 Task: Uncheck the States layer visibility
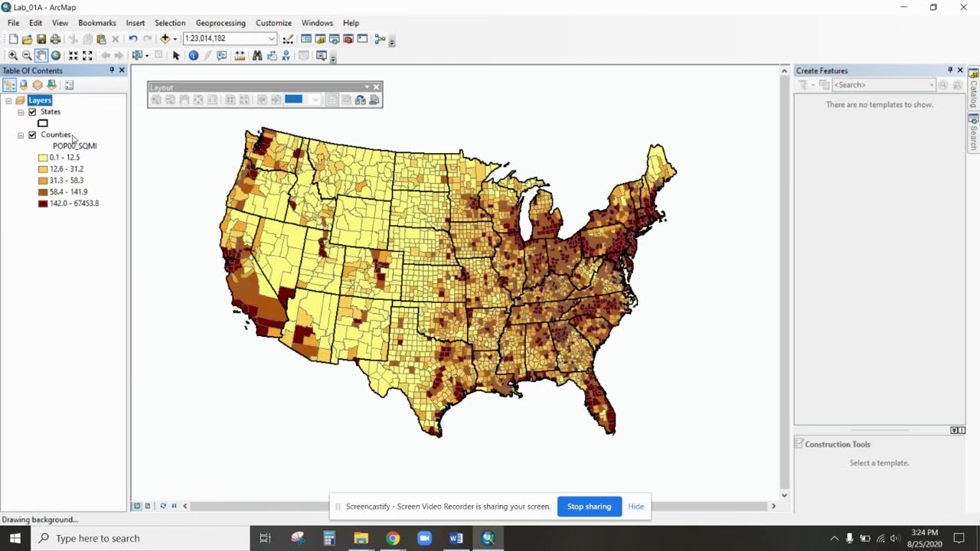point(32,112)
